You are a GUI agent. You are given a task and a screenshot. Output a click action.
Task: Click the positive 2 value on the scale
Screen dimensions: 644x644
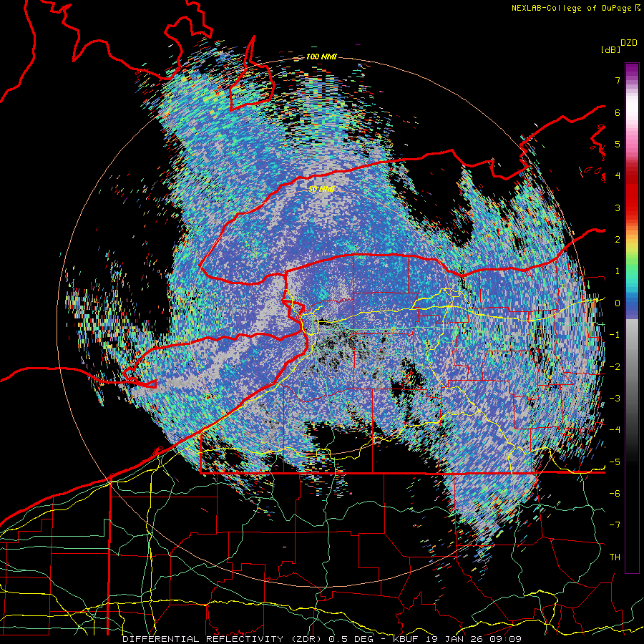(618, 240)
